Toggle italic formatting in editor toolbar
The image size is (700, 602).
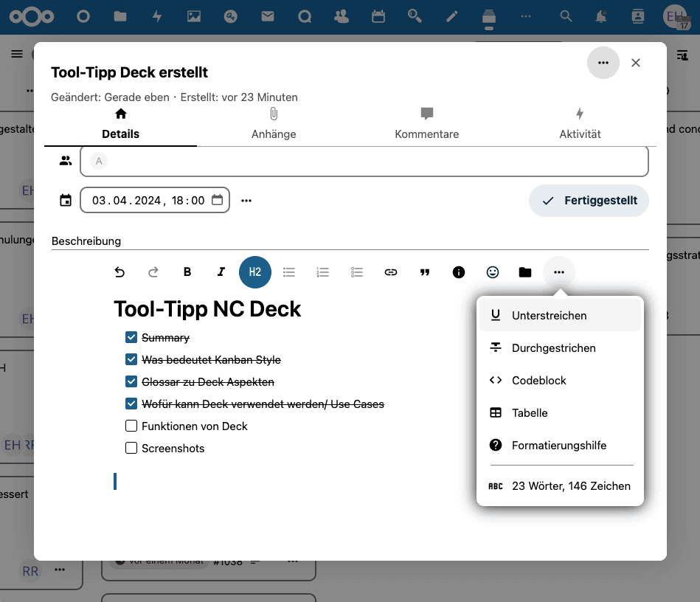pos(221,272)
